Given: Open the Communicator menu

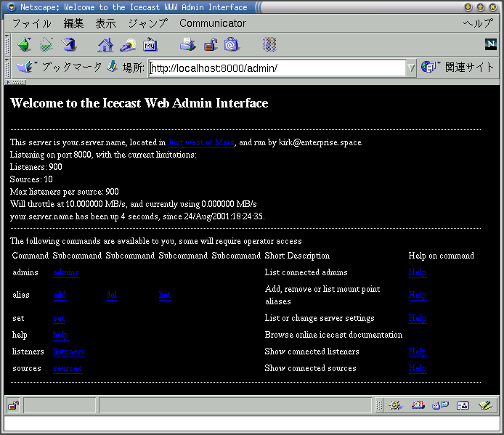Looking at the screenshot, I should coord(212,23).
